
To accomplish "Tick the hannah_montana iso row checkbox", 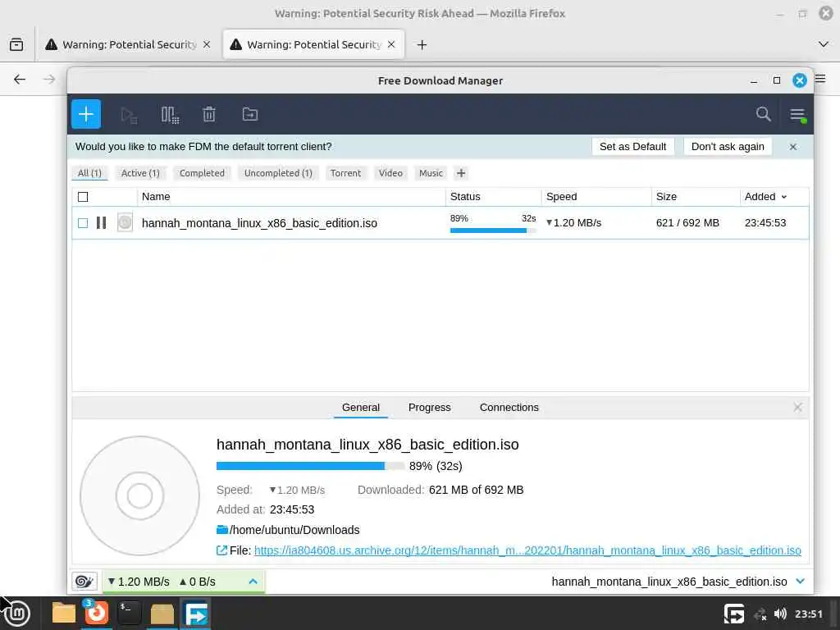I will [x=83, y=223].
